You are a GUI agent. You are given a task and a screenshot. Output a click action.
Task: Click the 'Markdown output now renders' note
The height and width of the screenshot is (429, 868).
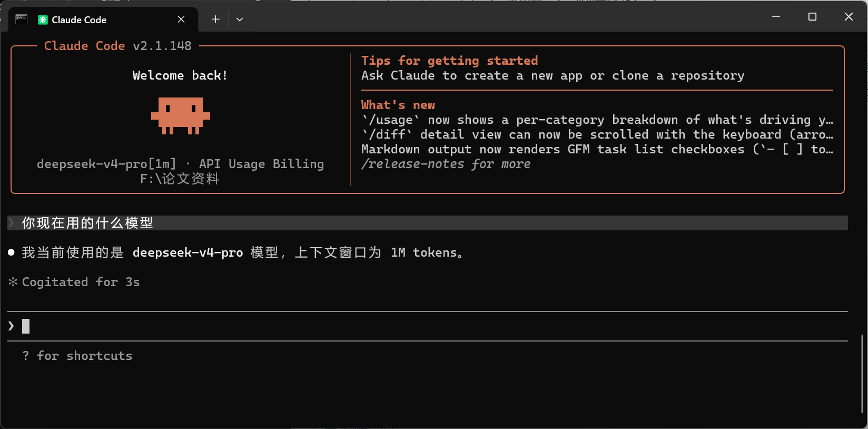point(597,149)
